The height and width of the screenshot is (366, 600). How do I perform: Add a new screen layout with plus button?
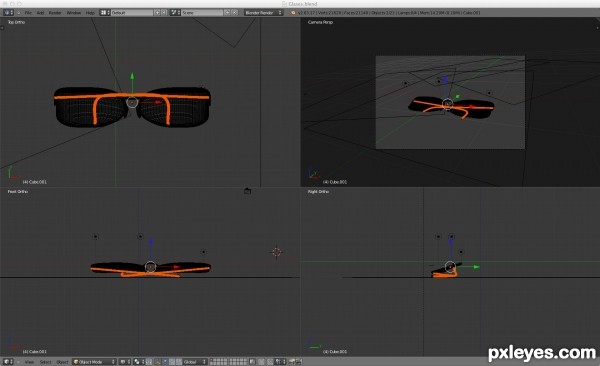[157, 13]
